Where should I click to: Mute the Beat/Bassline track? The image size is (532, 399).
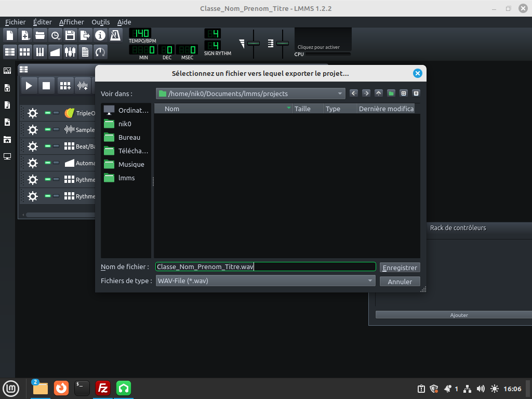(x=48, y=146)
